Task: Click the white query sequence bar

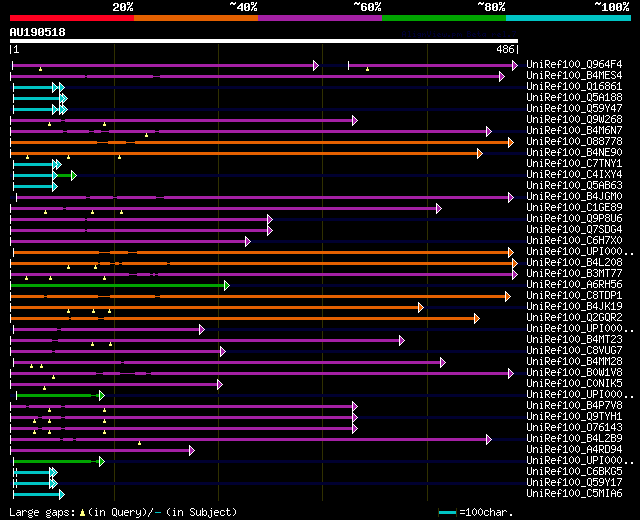Action: pyautogui.click(x=264, y=41)
